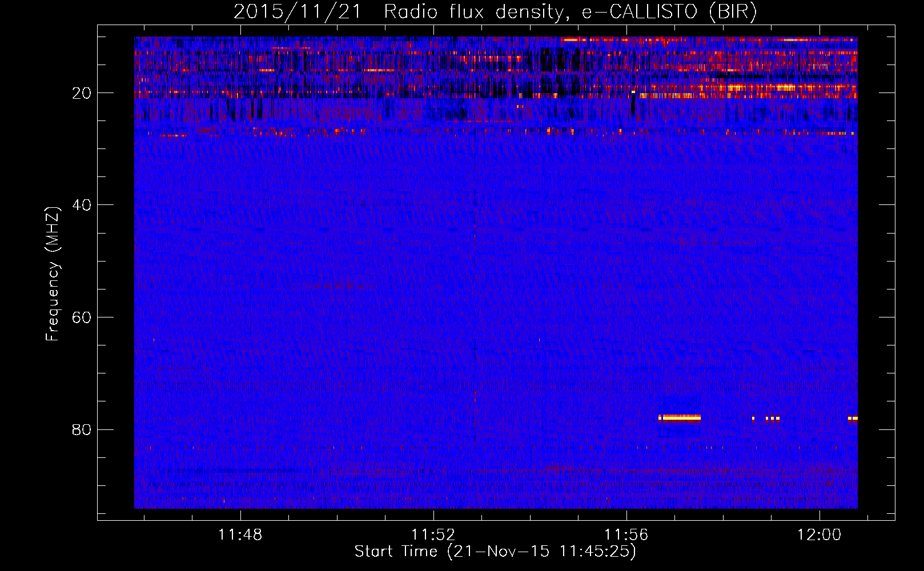
Task: Click the 'Frequency (MHZ)' y-axis label
Action: point(53,274)
